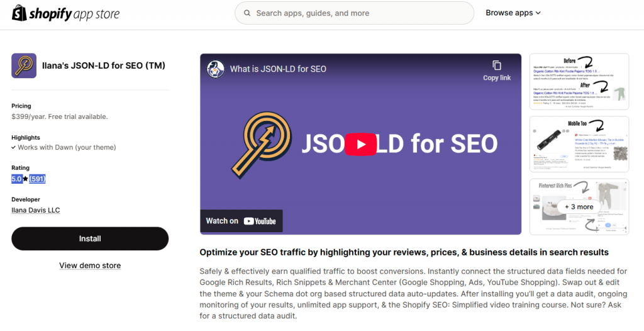Click the 591 reviews count link
Viewport: 644px width, 331px height.
pyautogui.click(x=37, y=179)
